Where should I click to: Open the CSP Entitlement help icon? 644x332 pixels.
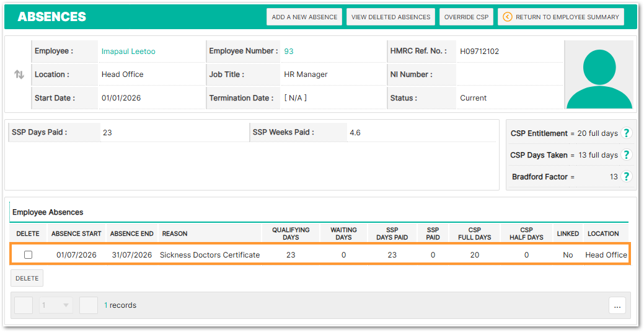coord(626,133)
